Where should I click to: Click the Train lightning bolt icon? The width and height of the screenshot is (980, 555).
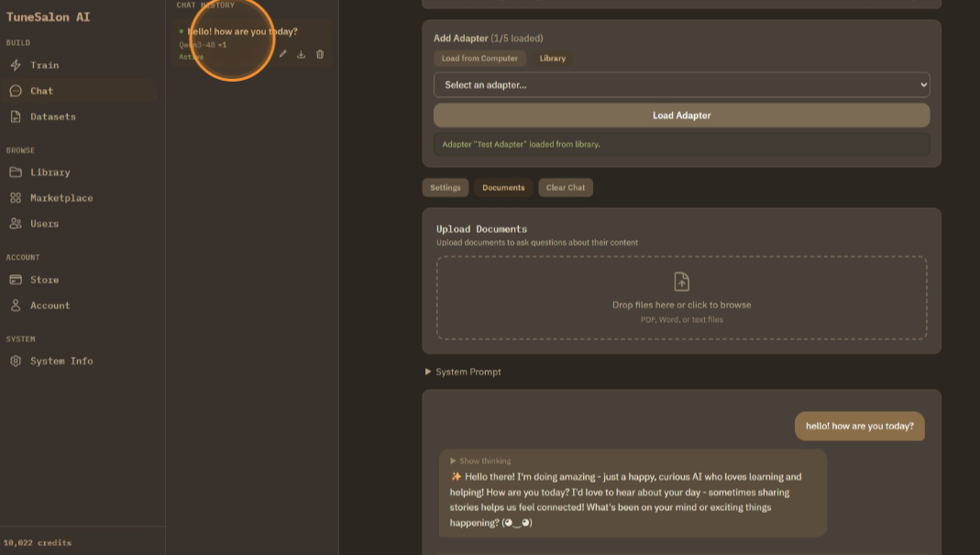click(x=16, y=65)
